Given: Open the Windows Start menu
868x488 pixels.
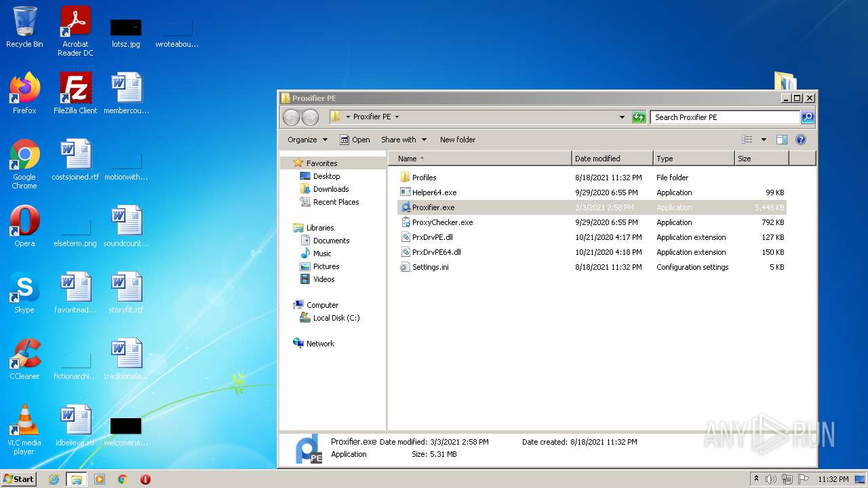Looking at the screenshot, I should [19, 479].
